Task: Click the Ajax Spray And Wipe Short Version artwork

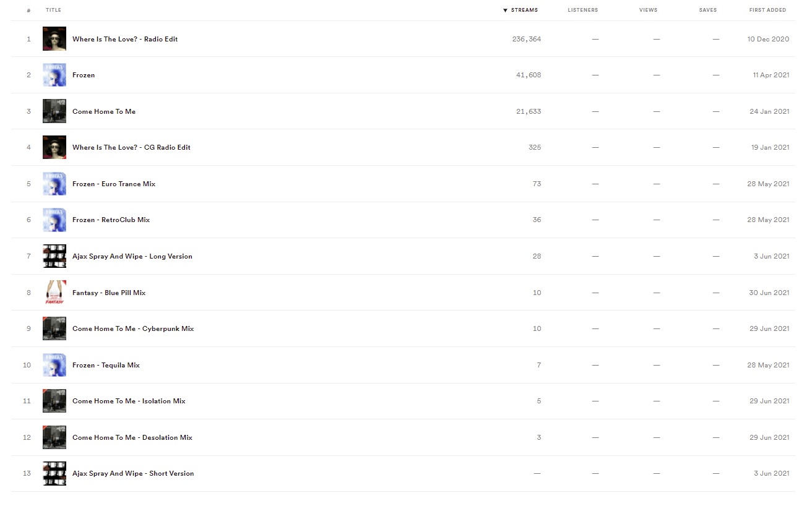Action: [54, 473]
